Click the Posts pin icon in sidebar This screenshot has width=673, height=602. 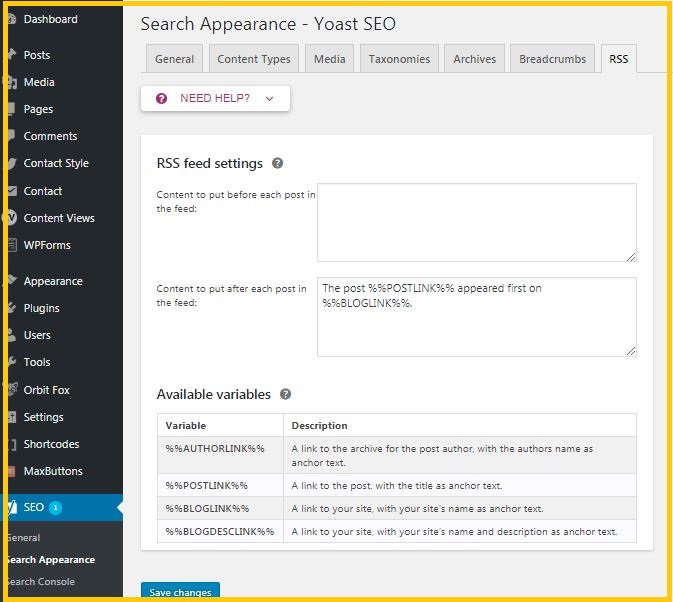(x=12, y=54)
